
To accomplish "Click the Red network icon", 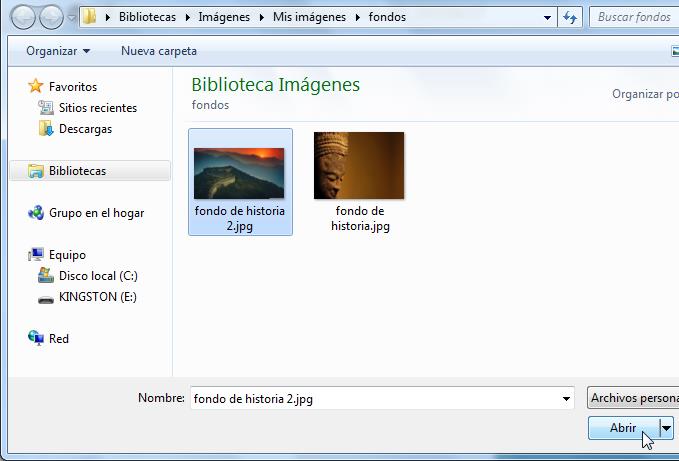I will click(36, 339).
